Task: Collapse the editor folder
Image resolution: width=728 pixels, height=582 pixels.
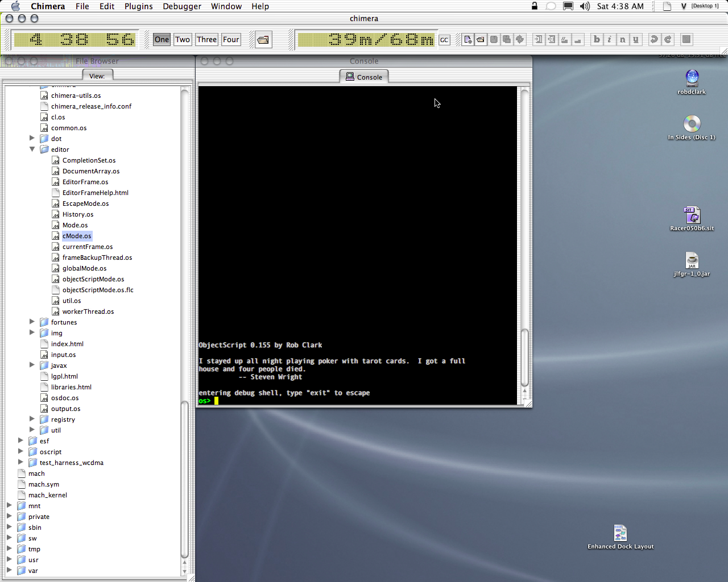Action: [x=32, y=149]
